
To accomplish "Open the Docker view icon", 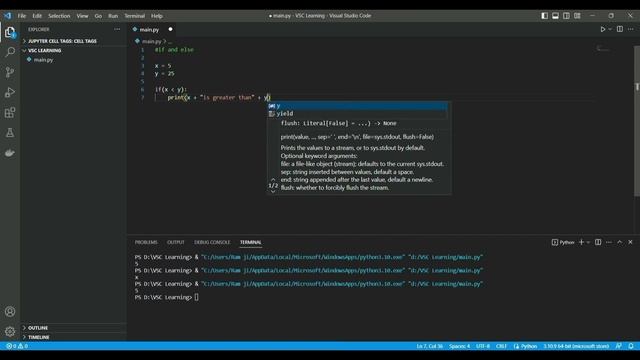I will 10,153.
